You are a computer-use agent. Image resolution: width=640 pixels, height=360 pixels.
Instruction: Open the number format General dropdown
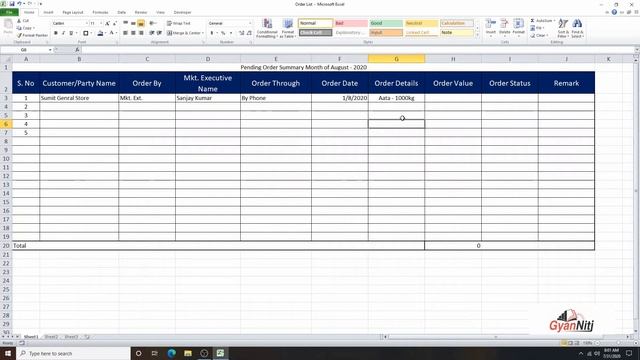[x=250, y=23]
